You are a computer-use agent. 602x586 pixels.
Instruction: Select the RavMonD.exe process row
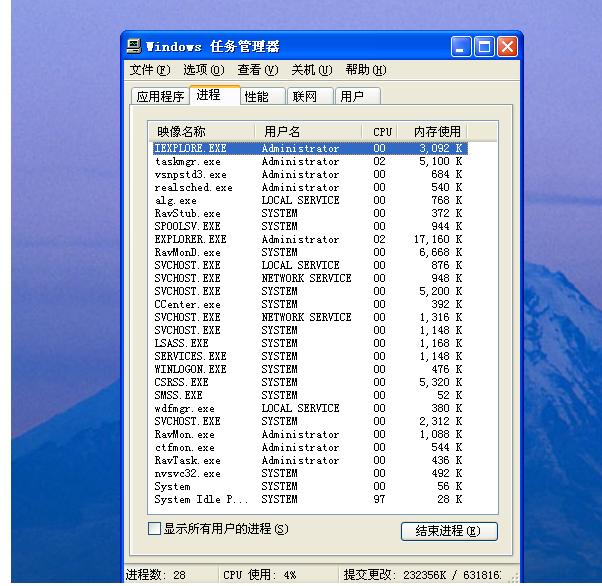click(x=310, y=252)
